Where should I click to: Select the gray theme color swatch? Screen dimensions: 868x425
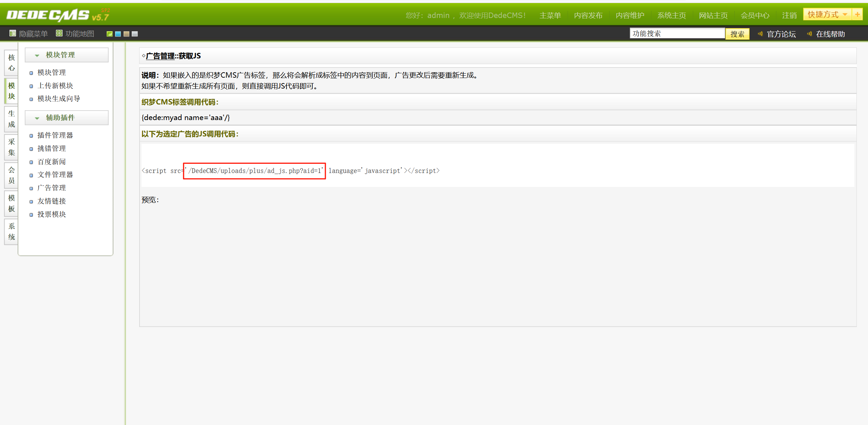point(135,34)
